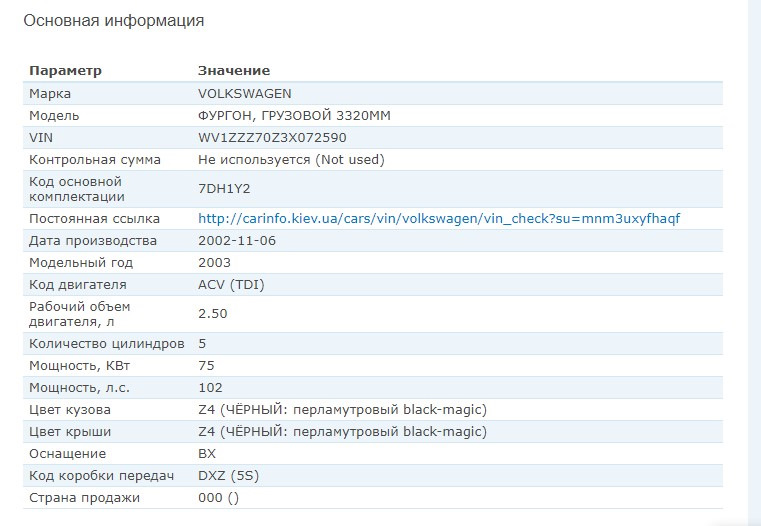Image resolution: width=761 pixels, height=526 pixels.
Task: Click the 'Контрольная сумма' label
Action: [95, 160]
